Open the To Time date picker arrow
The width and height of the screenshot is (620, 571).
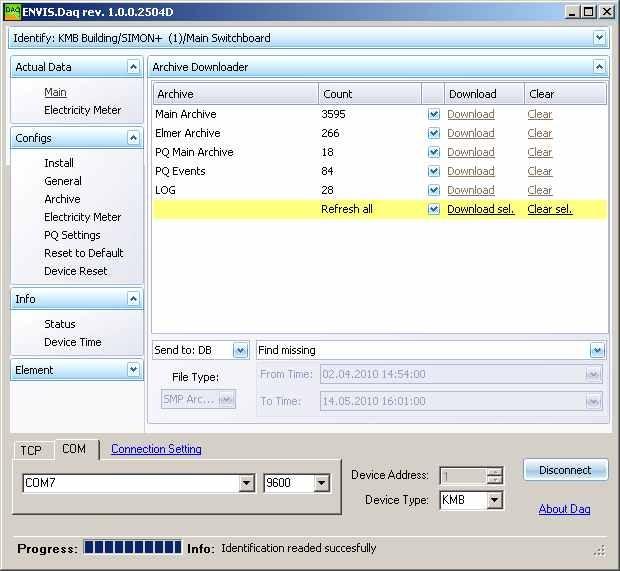click(x=593, y=402)
